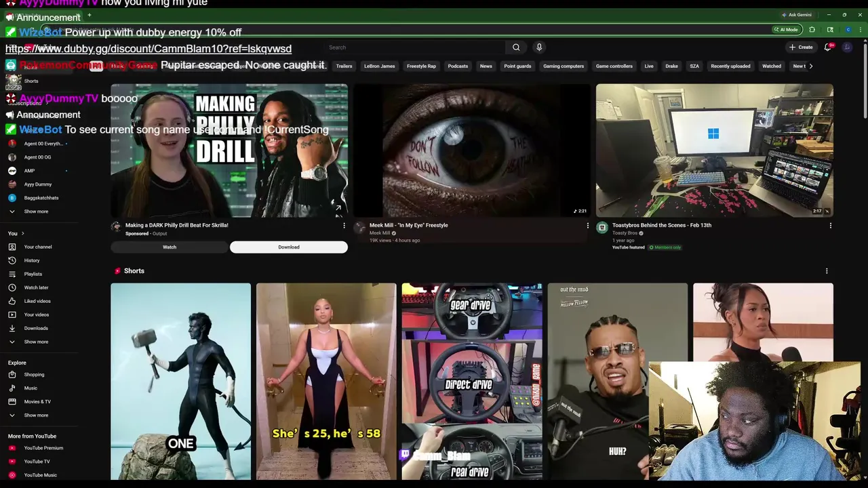
Task: Select the Watched filter chip
Action: (772, 66)
